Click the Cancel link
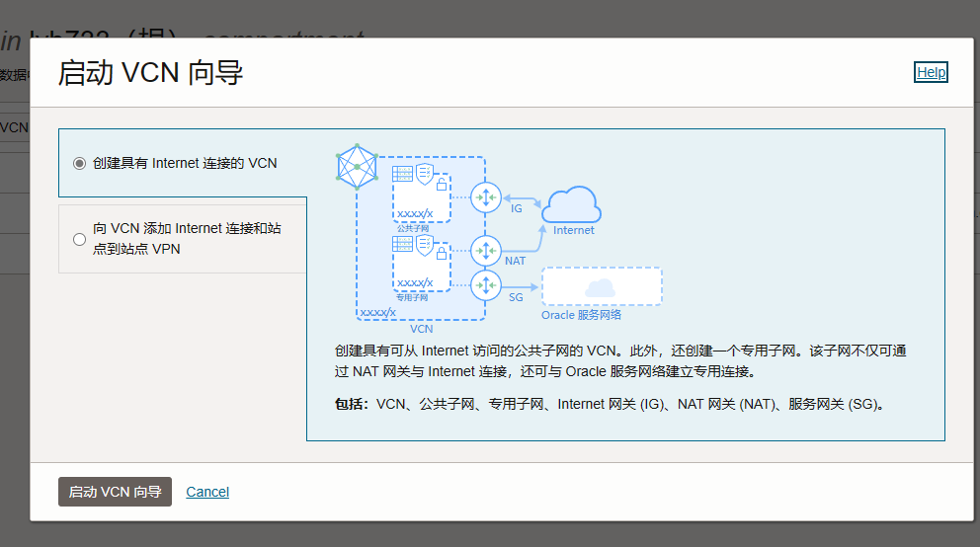The width and height of the screenshot is (980, 547). (207, 492)
